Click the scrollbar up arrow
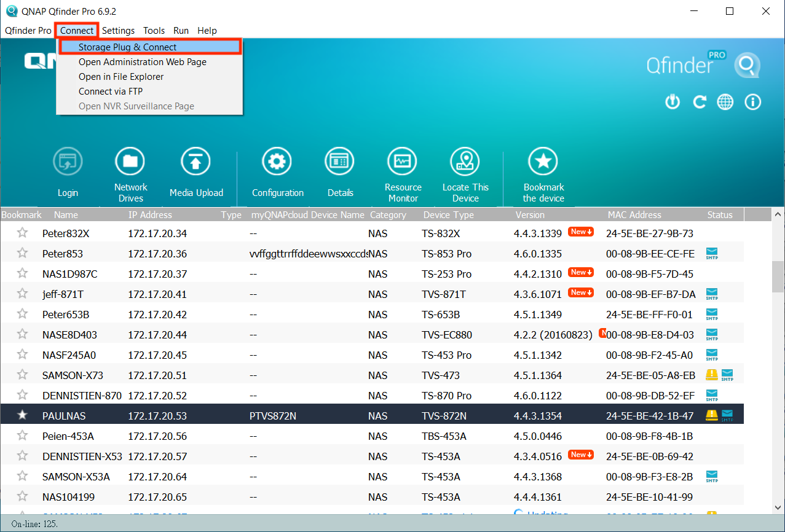 (778, 215)
